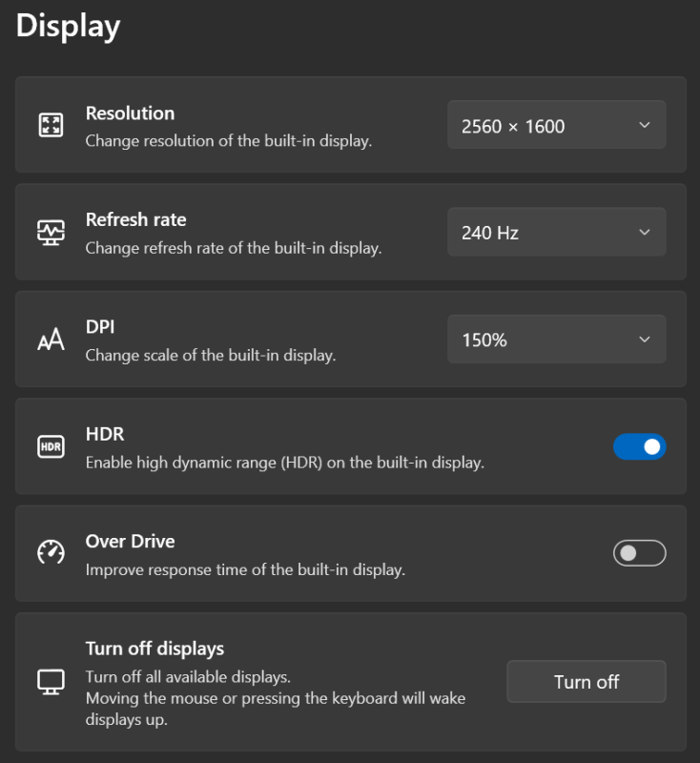Click the Resolution fullscreen icon
This screenshot has width=700, height=763.
[51, 125]
